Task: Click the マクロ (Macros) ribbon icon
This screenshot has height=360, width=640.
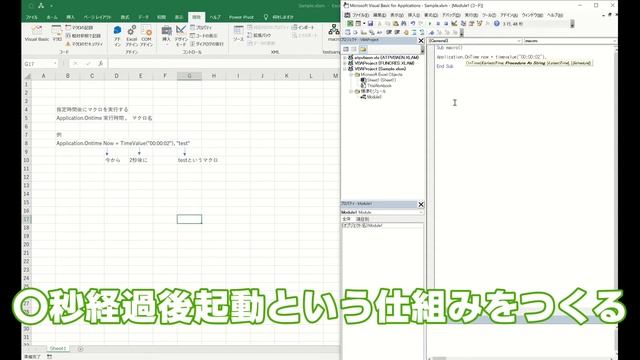Action: coord(57,33)
